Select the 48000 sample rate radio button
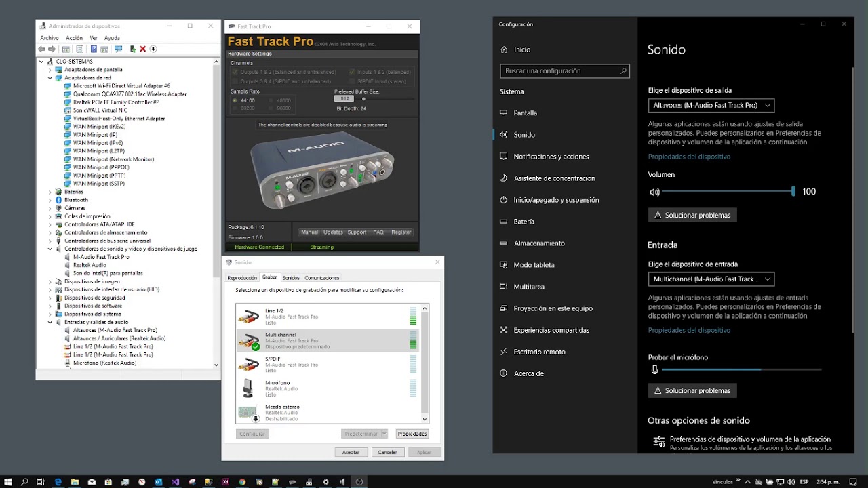 [x=271, y=100]
